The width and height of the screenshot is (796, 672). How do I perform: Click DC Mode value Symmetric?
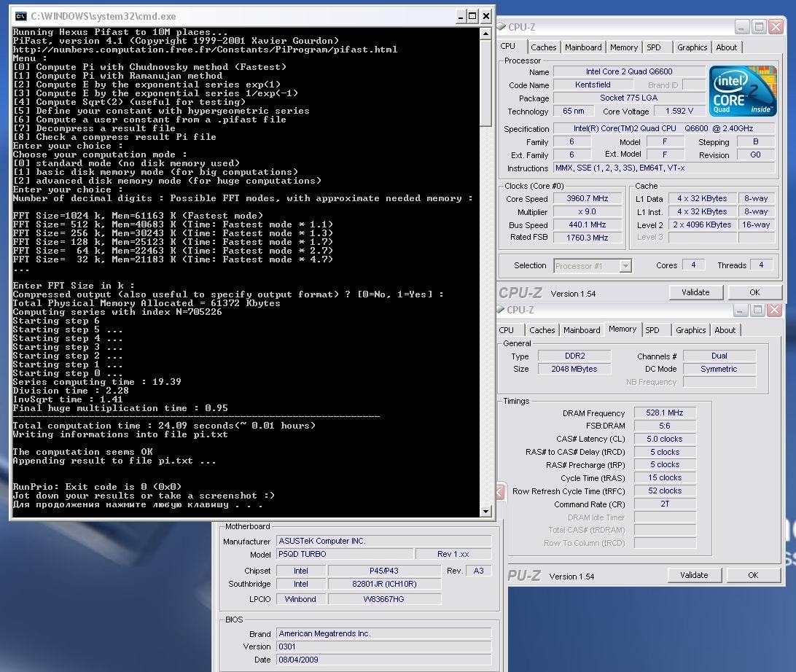tap(719, 369)
